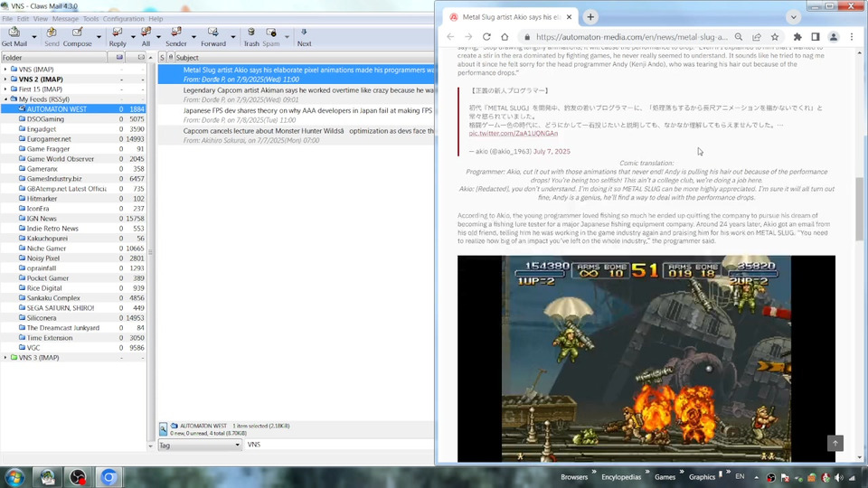Expand First 15 (IMAP) account
Image resolution: width=868 pixels, height=488 pixels.
[x=5, y=89]
